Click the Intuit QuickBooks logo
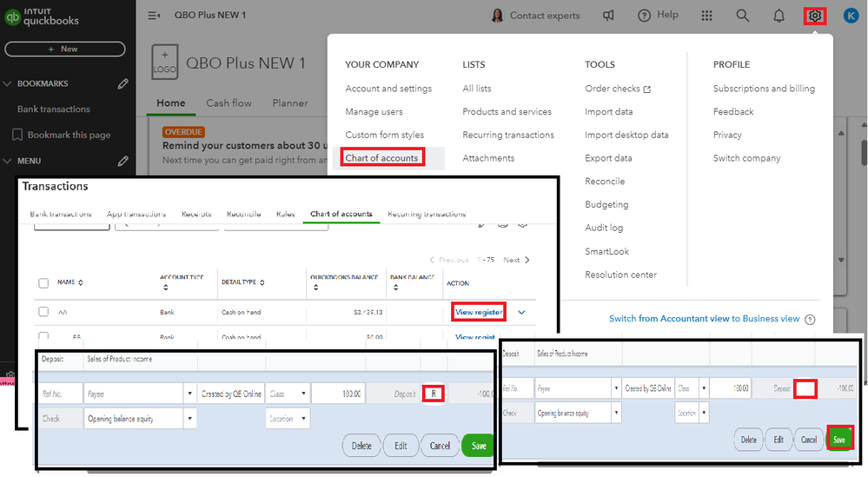Screen dimensions: 868x477 [42, 17]
